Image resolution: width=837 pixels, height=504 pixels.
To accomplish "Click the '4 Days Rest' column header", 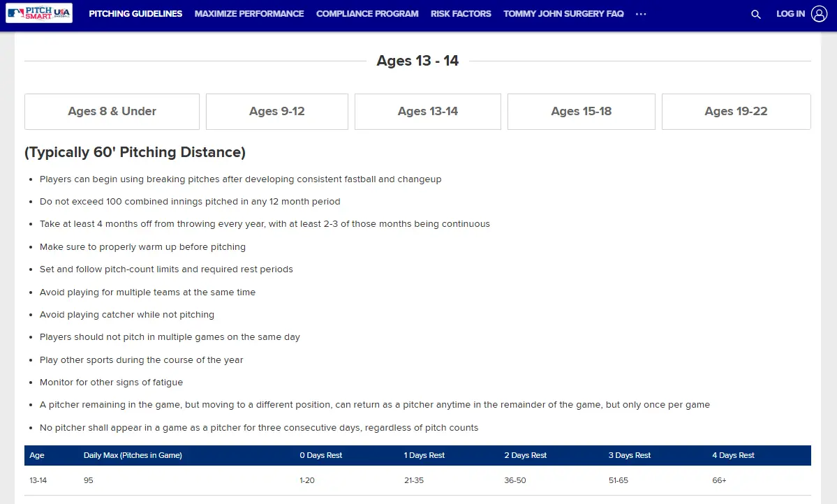I will (x=734, y=455).
